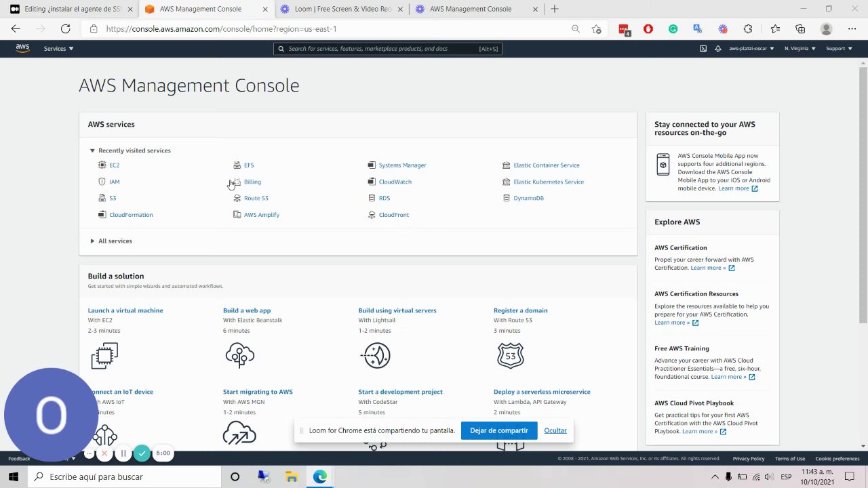The height and width of the screenshot is (488, 868).
Task: Click the Systems Manager service icon
Action: pos(372,165)
